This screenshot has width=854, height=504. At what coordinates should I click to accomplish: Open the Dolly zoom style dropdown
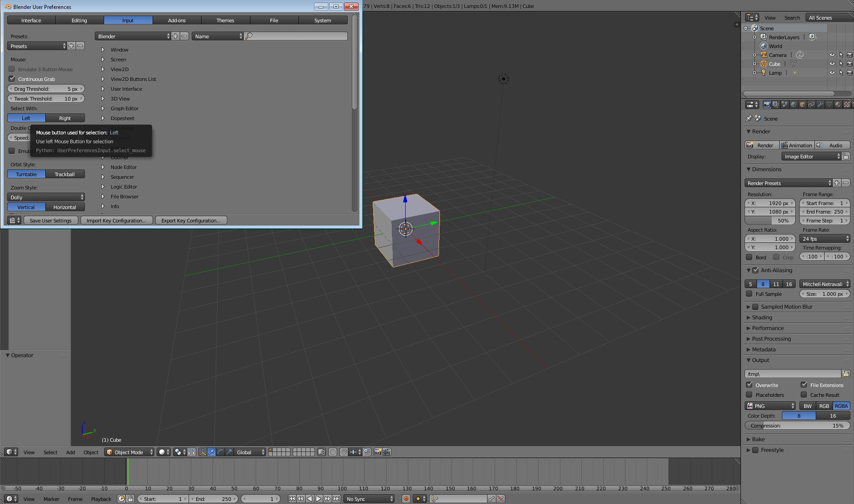pyautogui.click(x=46, y=197)
